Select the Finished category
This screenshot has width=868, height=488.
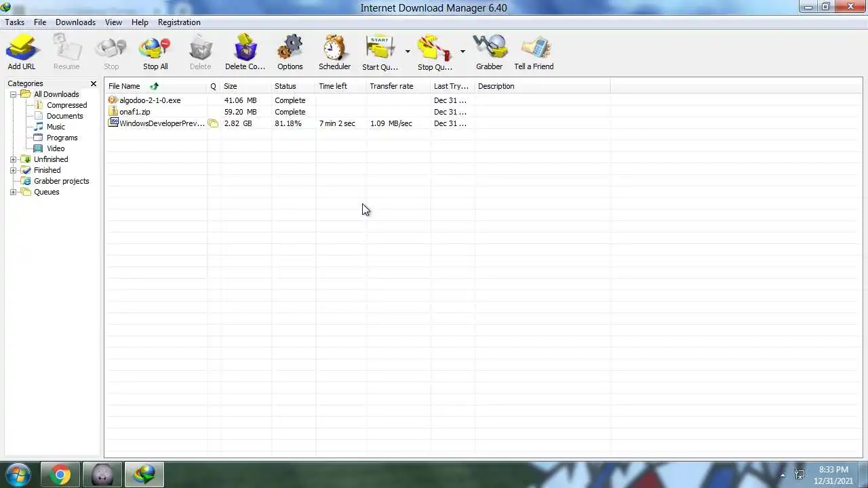coord(47,170)
